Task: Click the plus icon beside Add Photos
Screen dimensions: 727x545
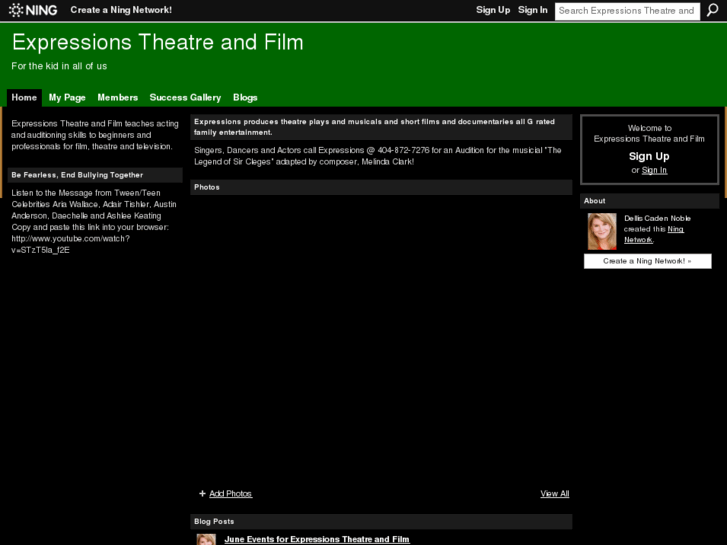Action: (x=202, y=494)
